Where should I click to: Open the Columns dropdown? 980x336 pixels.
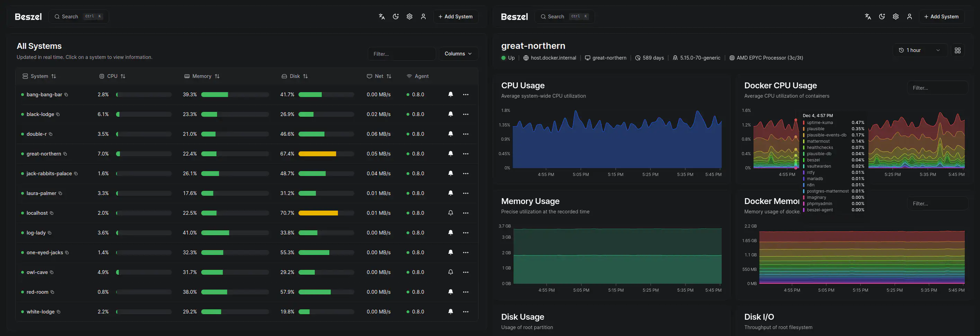pos(458,54)
